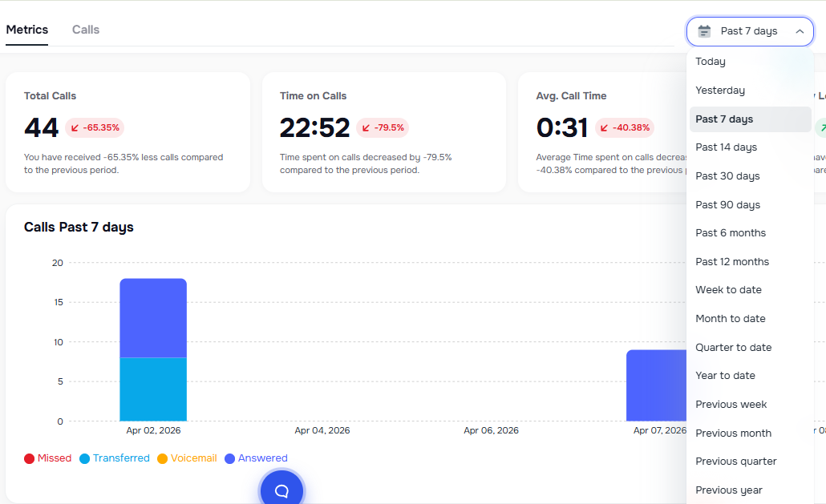Hide the Voicemail series in legend
The image size is (826, 504).
coord(187,458)
